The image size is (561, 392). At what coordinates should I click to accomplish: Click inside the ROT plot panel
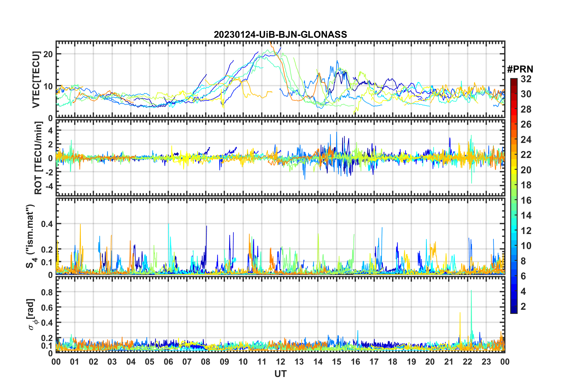coord(280,158)
